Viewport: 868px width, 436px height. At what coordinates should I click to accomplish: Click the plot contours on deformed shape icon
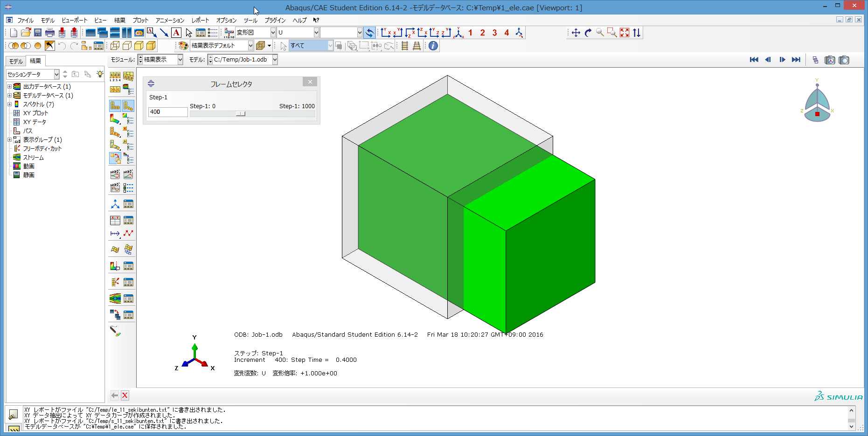point(115,119)
